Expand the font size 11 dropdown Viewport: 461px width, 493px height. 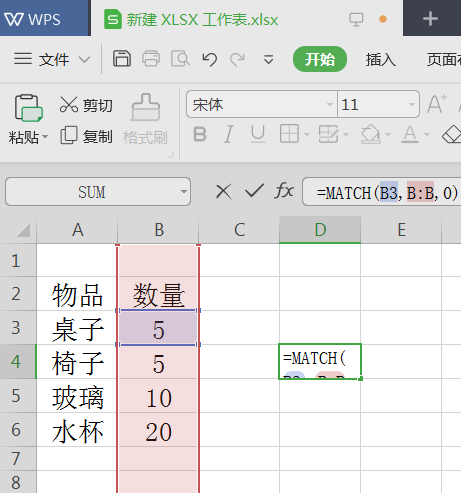point(412,105)
